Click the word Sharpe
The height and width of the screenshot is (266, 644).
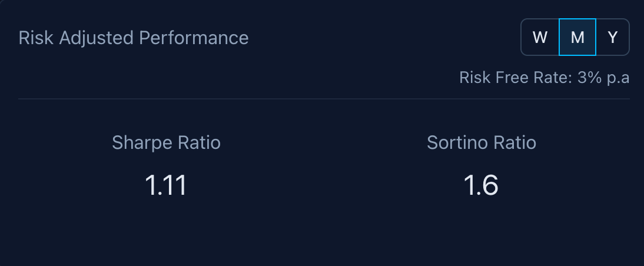138,142
